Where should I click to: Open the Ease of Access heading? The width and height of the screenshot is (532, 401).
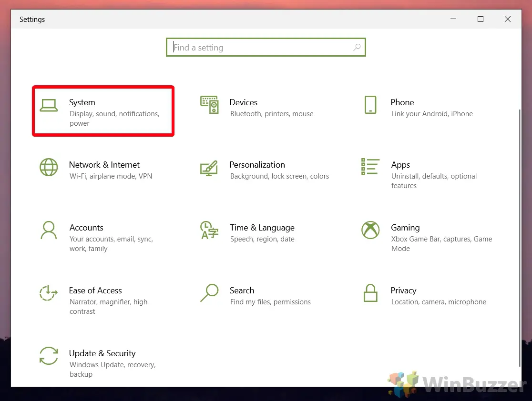95,291
